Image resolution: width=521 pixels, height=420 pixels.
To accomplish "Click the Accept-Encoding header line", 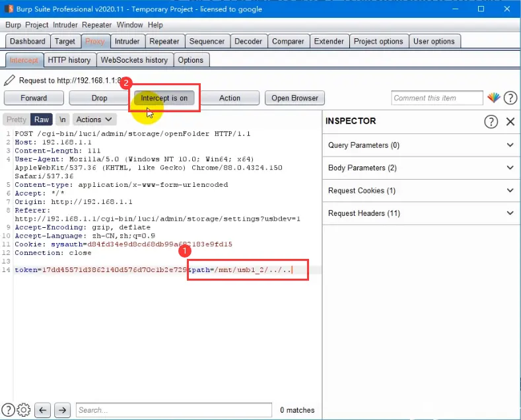I will (x=83, y=227).
